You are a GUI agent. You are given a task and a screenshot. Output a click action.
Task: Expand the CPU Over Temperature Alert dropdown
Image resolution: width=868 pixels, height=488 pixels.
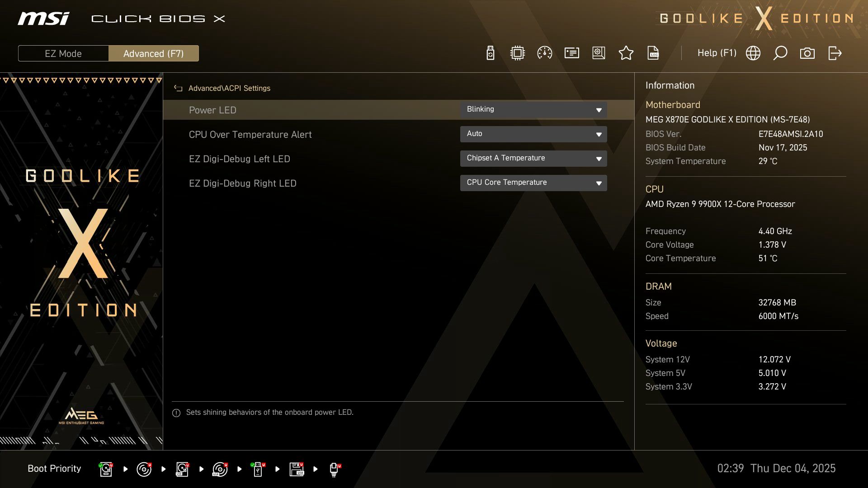[x=533, y=134]
